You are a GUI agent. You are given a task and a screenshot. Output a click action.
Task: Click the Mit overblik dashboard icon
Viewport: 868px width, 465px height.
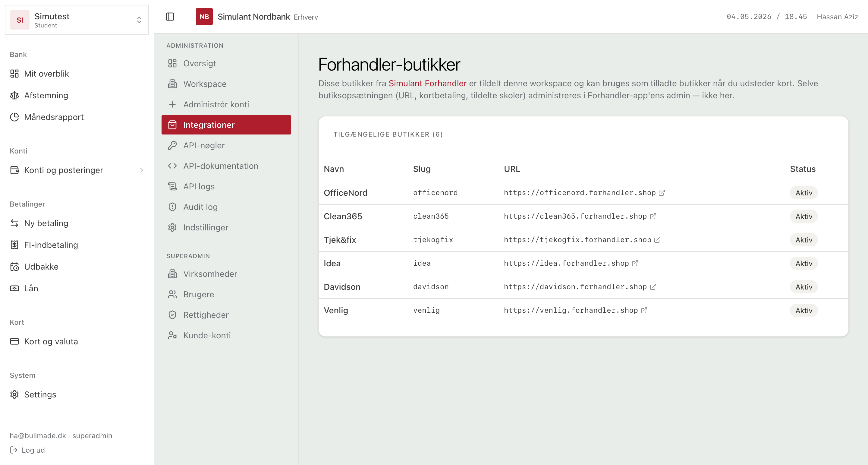(x=14, y=74)
